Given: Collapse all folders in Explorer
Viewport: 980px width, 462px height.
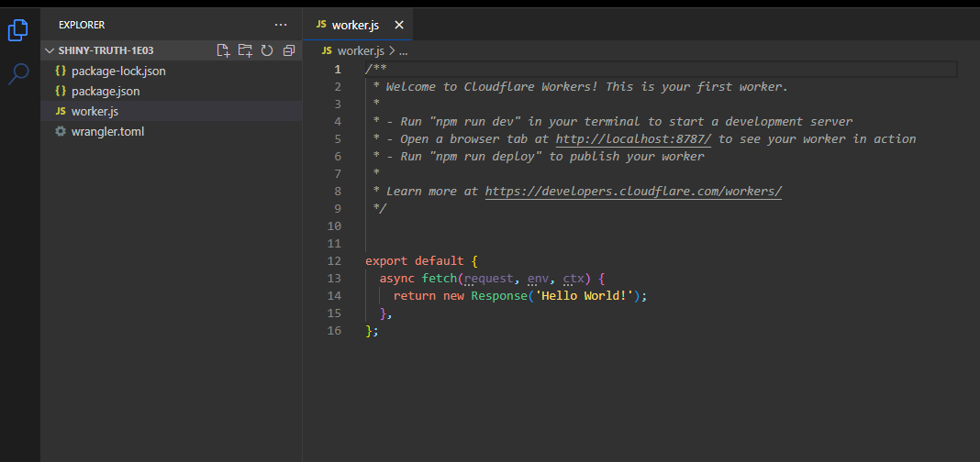Looking at the screenshot, I should 289,50.
